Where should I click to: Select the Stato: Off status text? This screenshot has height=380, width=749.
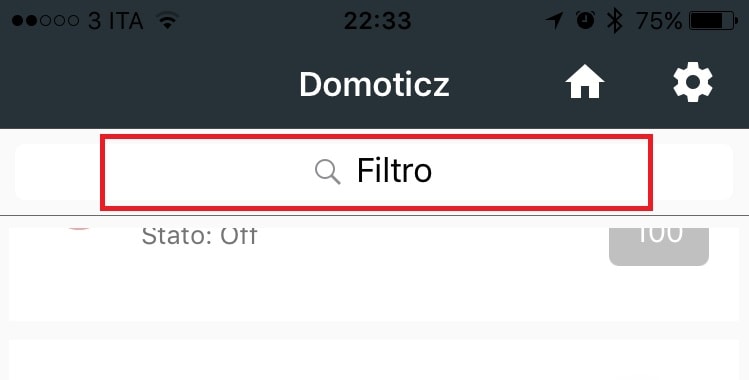(x=199, y=236)
